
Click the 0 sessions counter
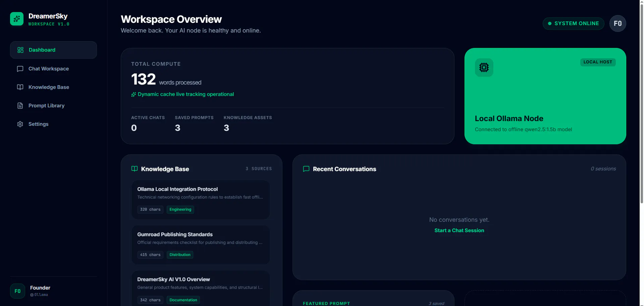point(603,169)
